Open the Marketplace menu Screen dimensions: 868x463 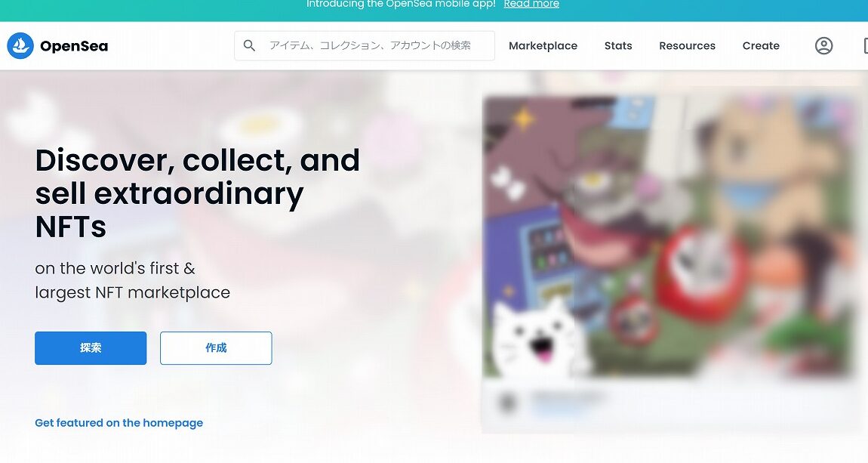tap(543, 46)
